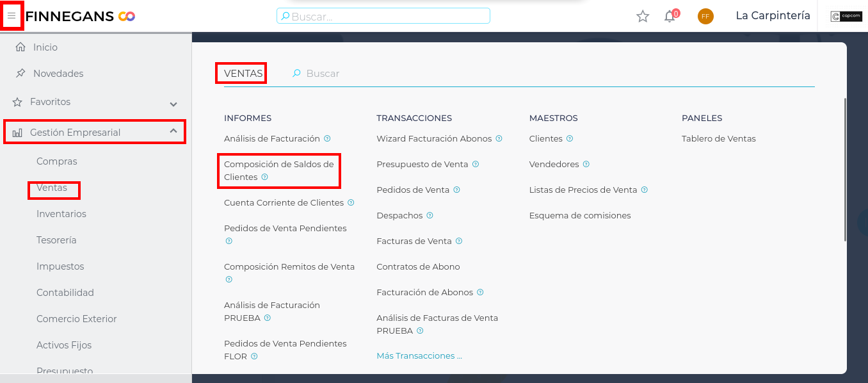Open Tablero de Ventas panel
Image resolution: width=868 pixels, height=383 pixels.
pyautogui.click(x=719, y=138)
